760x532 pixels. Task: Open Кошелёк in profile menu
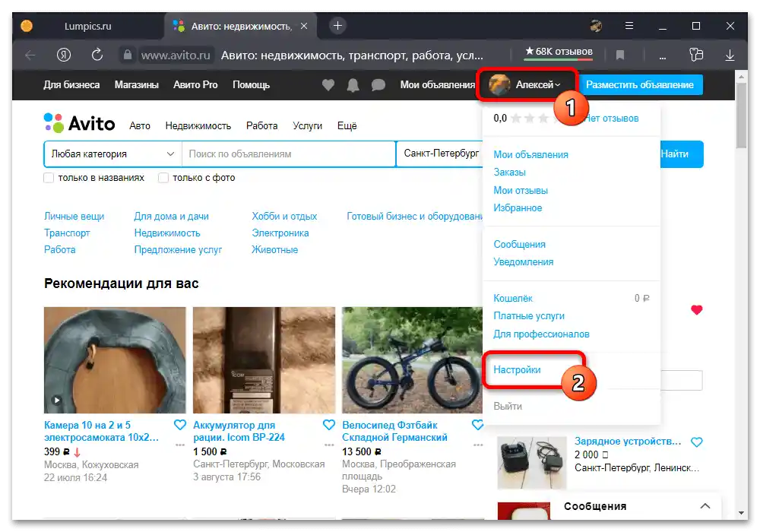click(513, 299)
